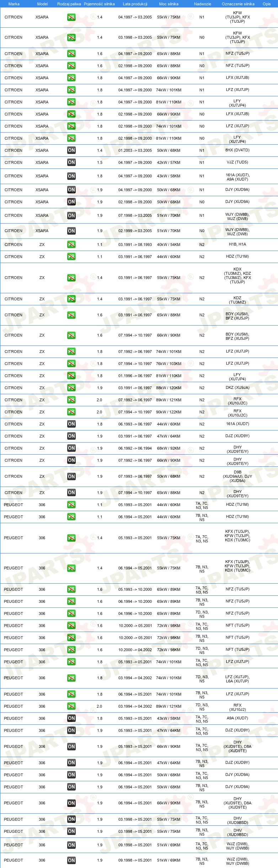Click the ON diesel icon in the 8HX (DV4TD) row
The image size is (278, 868).
pos(71,150)
